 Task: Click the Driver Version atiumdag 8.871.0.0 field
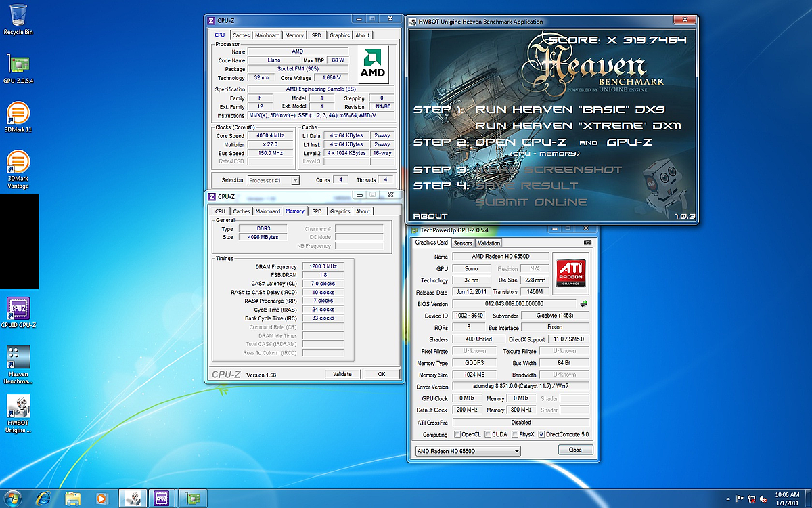520,387
